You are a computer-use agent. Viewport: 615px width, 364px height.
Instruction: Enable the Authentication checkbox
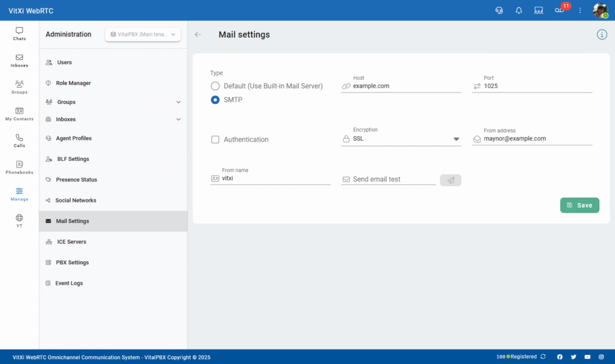coord(215,139)
